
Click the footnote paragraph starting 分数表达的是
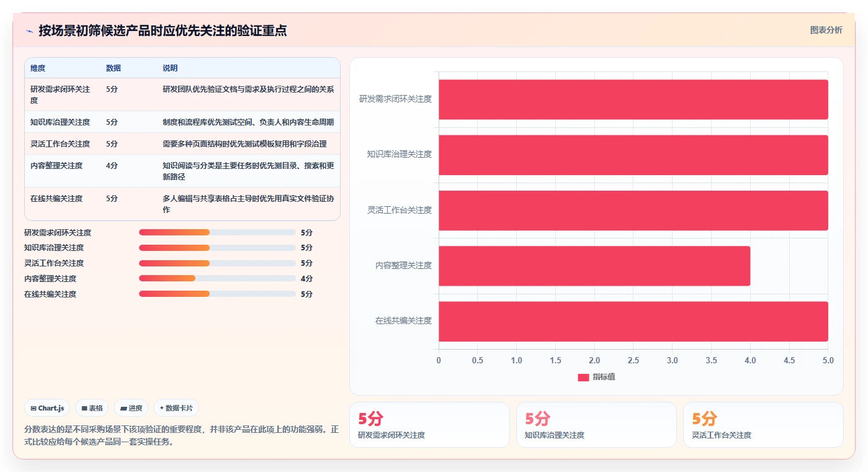click(182, 435)
